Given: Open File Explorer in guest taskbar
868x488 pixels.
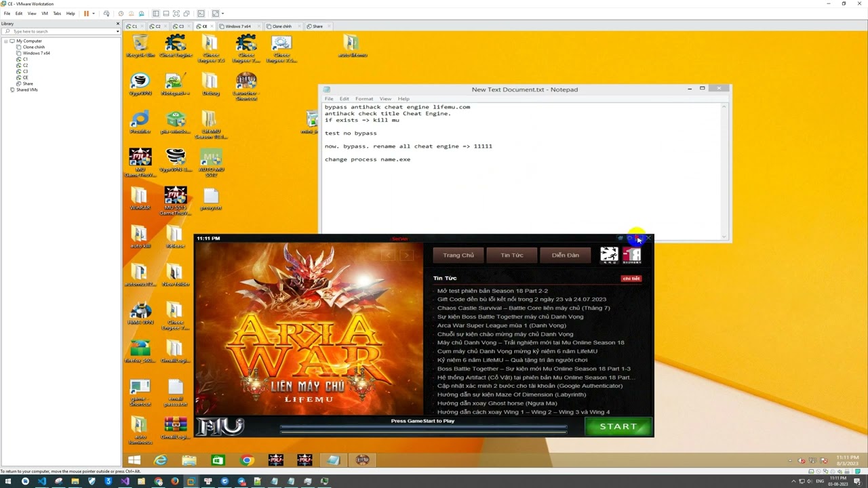Looking at the screenshot, I should 189,460.
